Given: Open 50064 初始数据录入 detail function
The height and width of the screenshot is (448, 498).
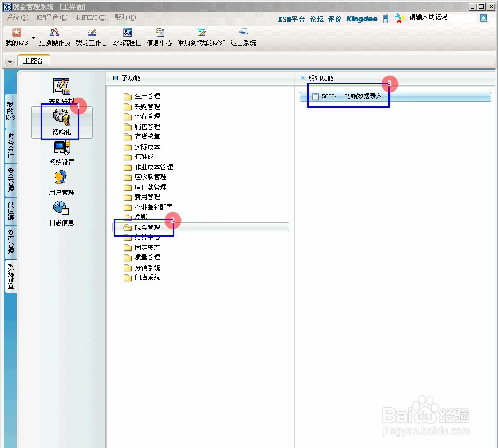Looking at the screenshot, I should click(395, 96).
